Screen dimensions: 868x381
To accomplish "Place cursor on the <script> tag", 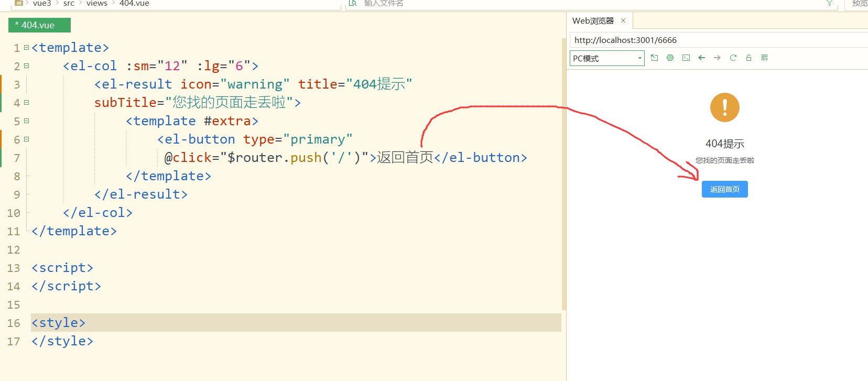I will (62, 268).
